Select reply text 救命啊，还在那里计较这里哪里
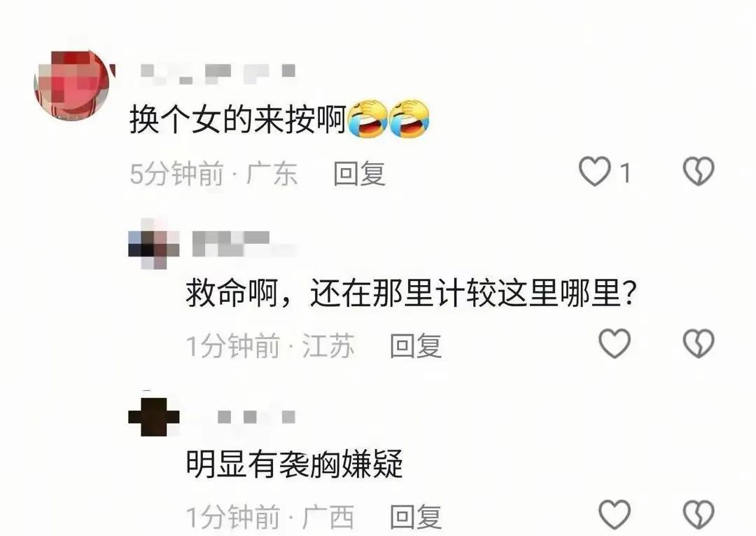The height and width of the screenshot is (536, 756). (404, 293)
